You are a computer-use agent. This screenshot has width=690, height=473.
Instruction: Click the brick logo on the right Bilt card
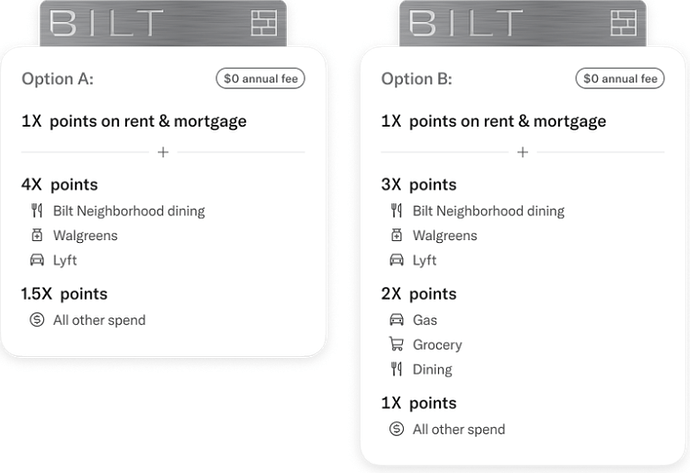[624, 23]
